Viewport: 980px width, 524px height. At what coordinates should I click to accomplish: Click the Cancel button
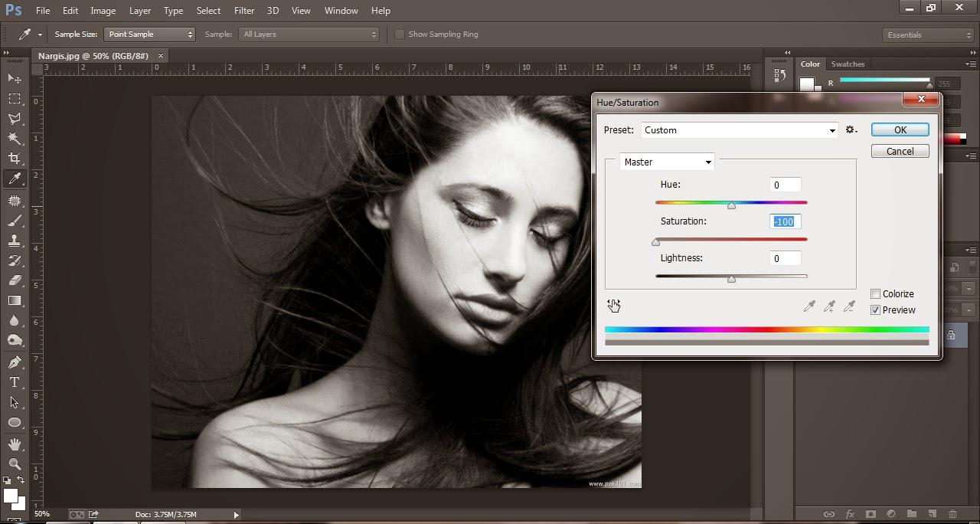pyautogui.click(x=900, y=151)
